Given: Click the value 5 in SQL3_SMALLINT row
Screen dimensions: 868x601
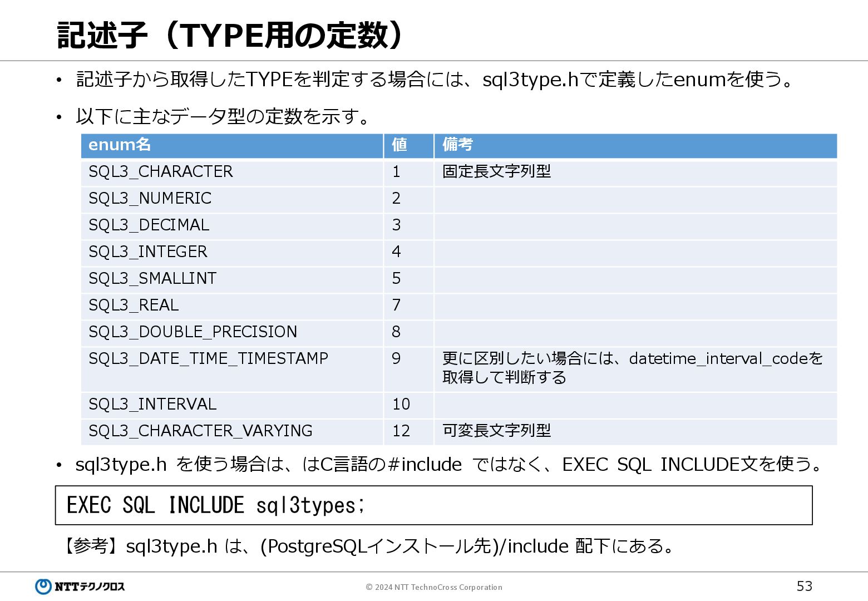Looking at the screenshot, I should pos(408,279).
